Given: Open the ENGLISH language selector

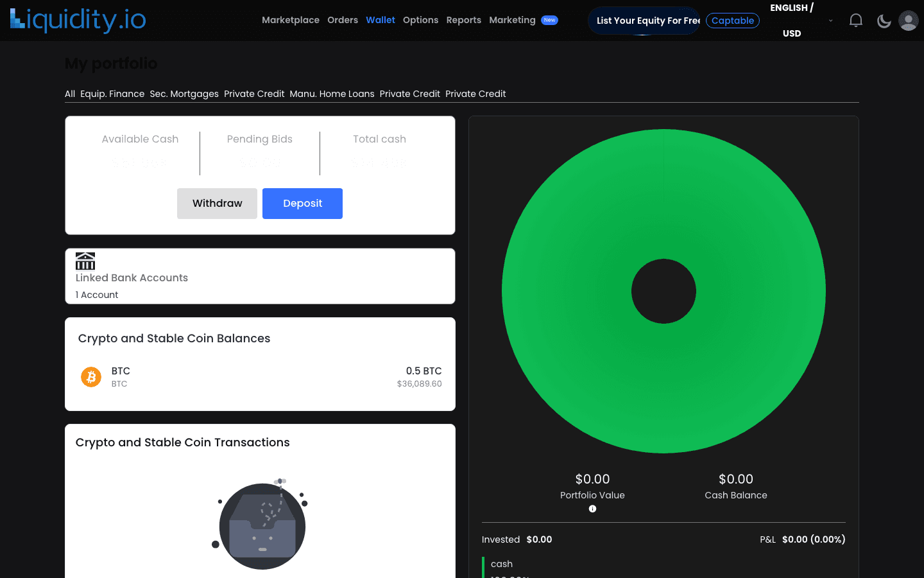Looking at the screenshot, I should 791,7.
